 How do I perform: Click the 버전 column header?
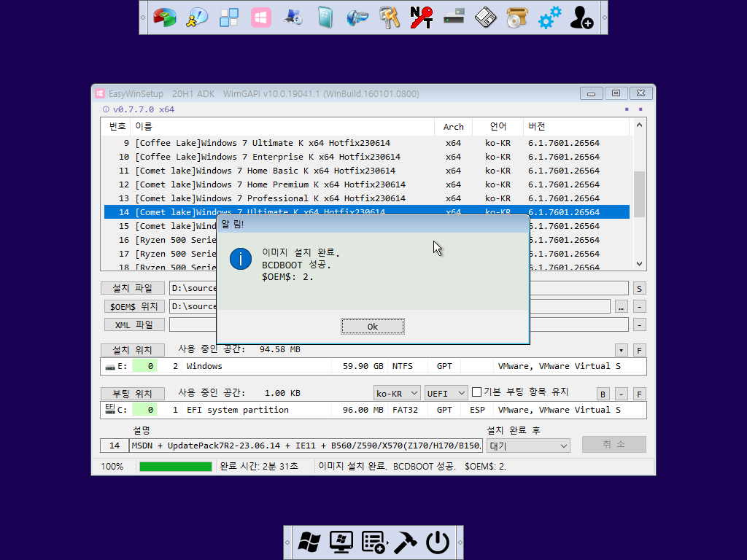pos(576,127)
